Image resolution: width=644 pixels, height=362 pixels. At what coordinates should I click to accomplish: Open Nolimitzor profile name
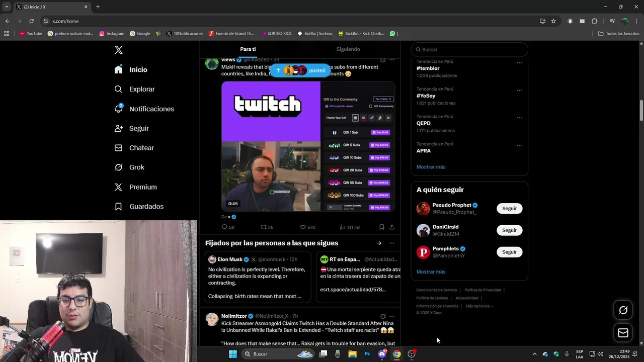(234, 316)
